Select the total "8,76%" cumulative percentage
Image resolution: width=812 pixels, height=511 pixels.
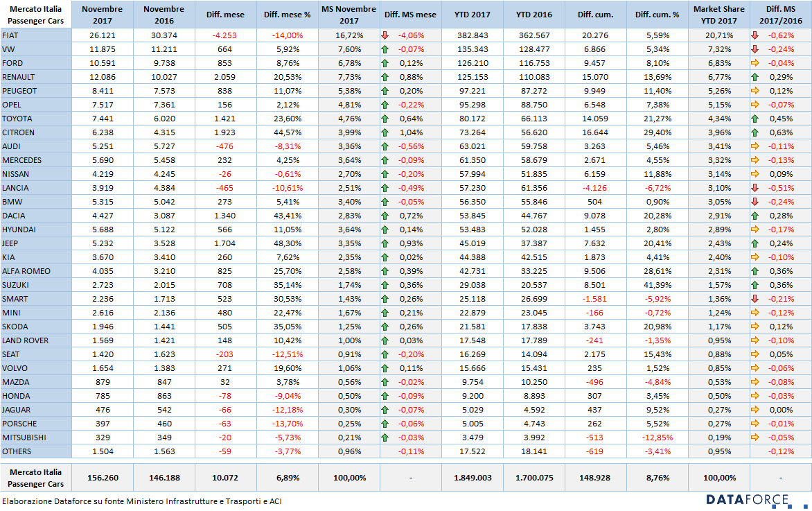tap(657, 478)
